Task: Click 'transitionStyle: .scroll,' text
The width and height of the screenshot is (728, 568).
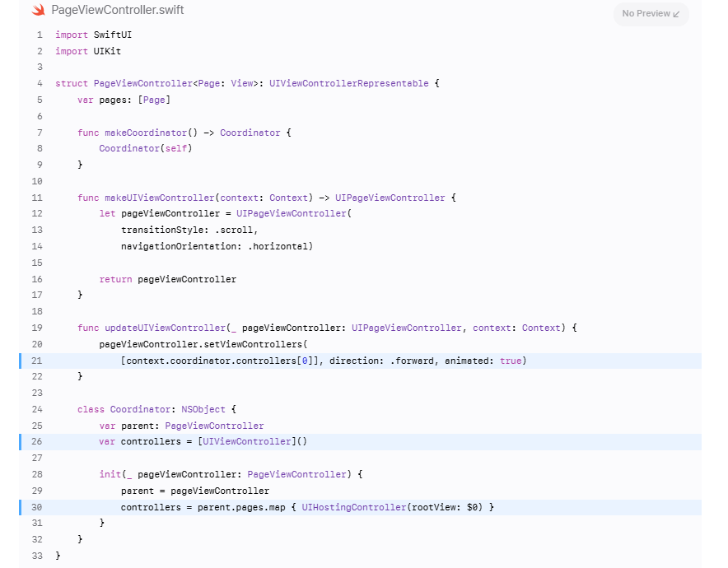Action: click(x=189, y=230)
